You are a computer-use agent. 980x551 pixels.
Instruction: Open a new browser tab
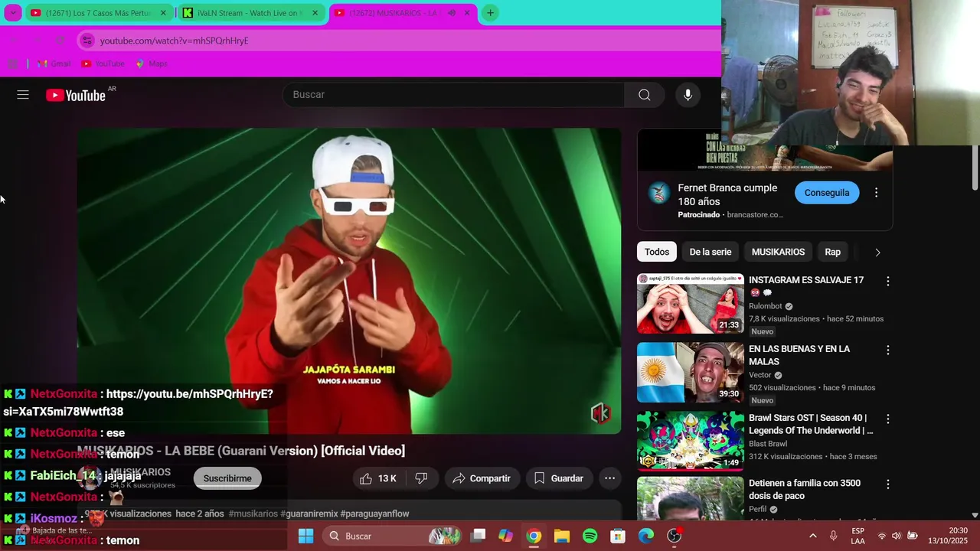click(490, 13)
